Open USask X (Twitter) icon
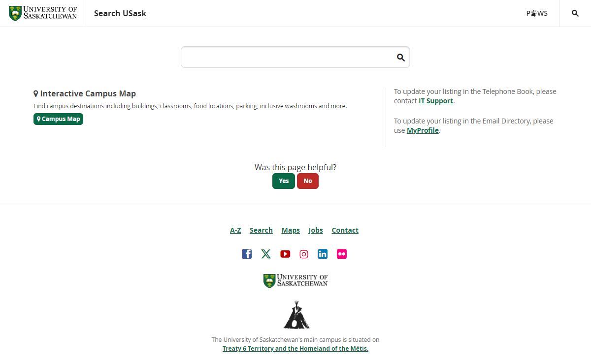This screenshot has width=591, height=364. point(266,254)
